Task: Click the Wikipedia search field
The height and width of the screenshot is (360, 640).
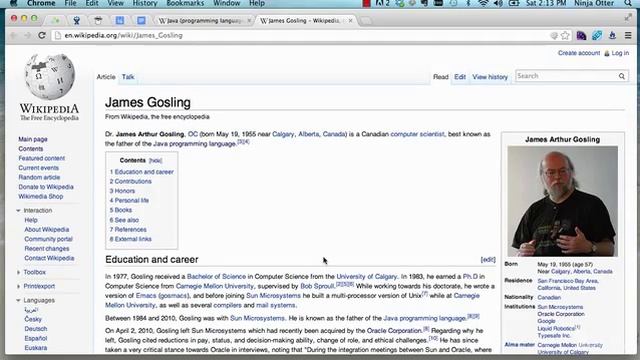Action: pos(567,76)
